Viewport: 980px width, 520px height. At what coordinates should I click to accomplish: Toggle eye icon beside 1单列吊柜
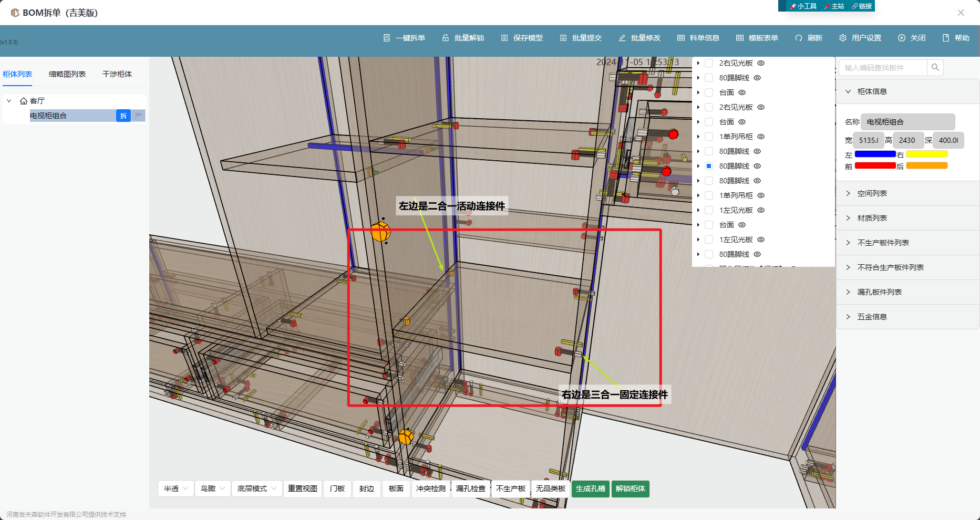[761, 137]
